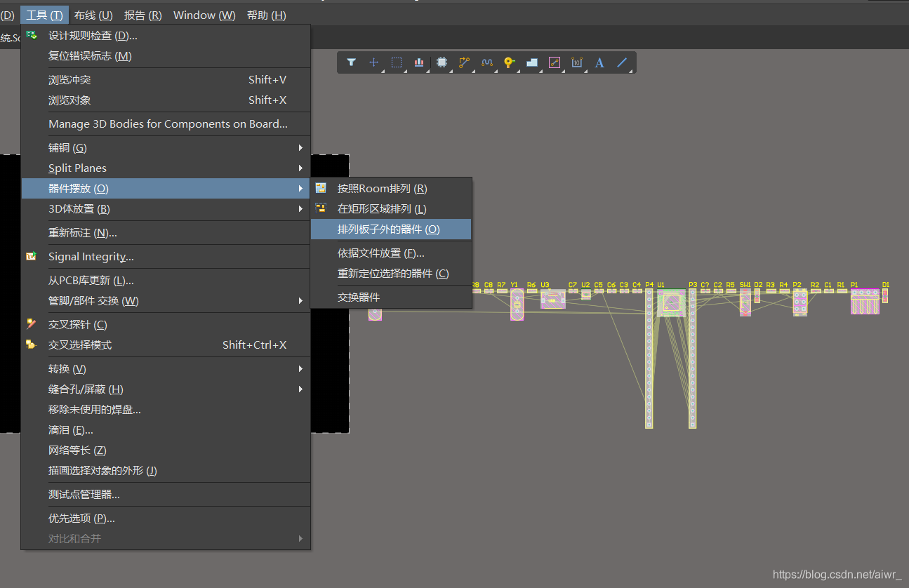This screenshot has height=588, width=909.
Task: Select 在矩形区域排列 (L)
Action: pos(391,208)
